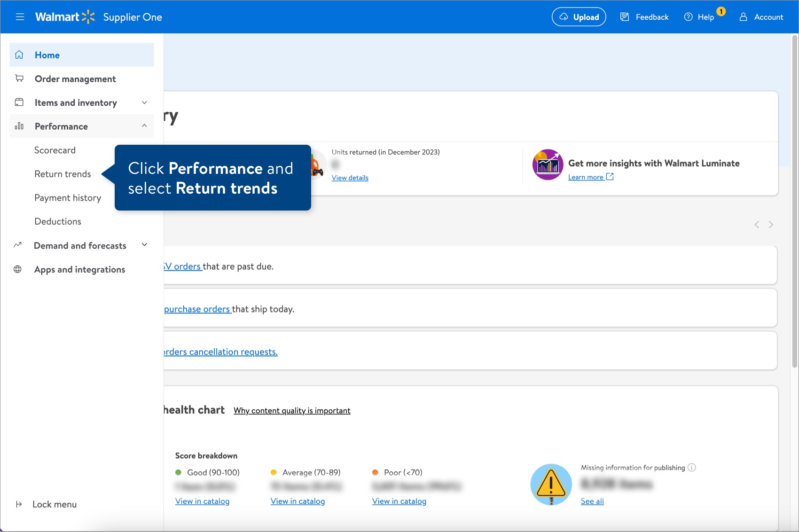Click the hamburger menu icon
This screenshot has width=799, height=532.
[x=20, y=17]
